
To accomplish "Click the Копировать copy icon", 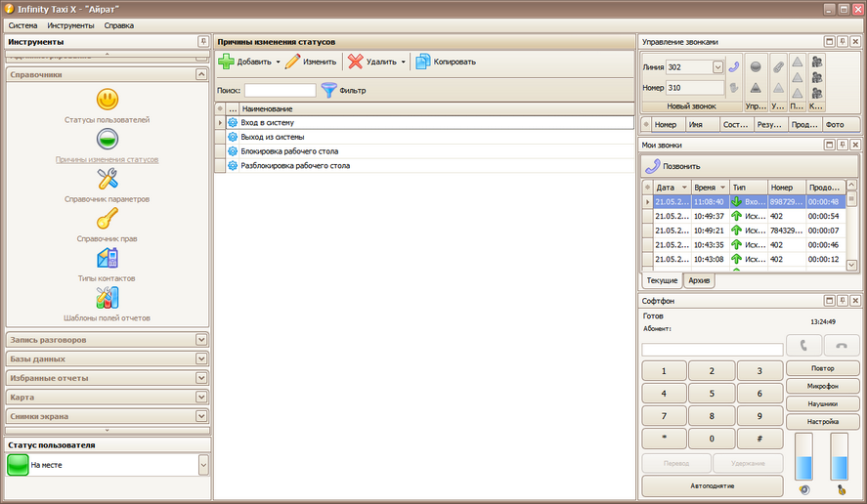I will click(423, 62).
